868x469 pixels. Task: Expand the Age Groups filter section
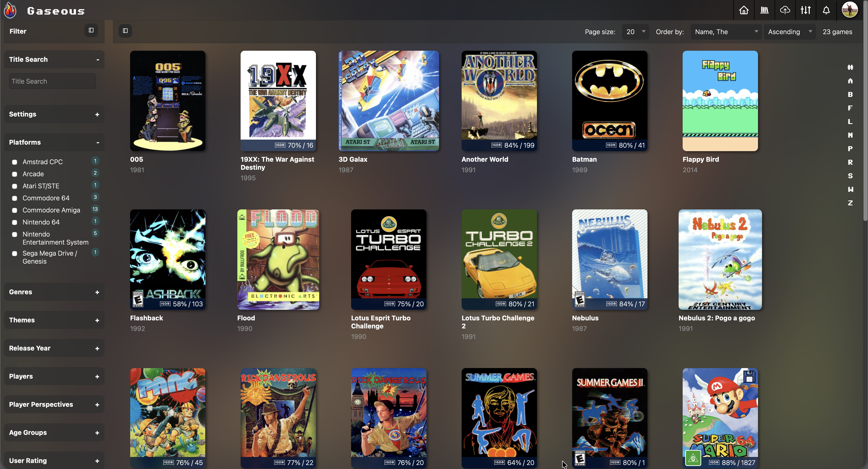pos(97,433)
